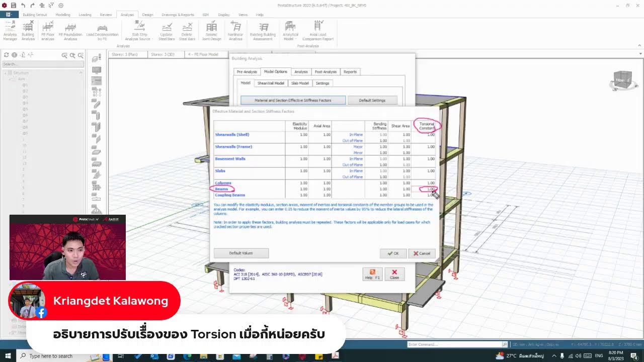Refresh the structure tree panel

pos(7,55)
